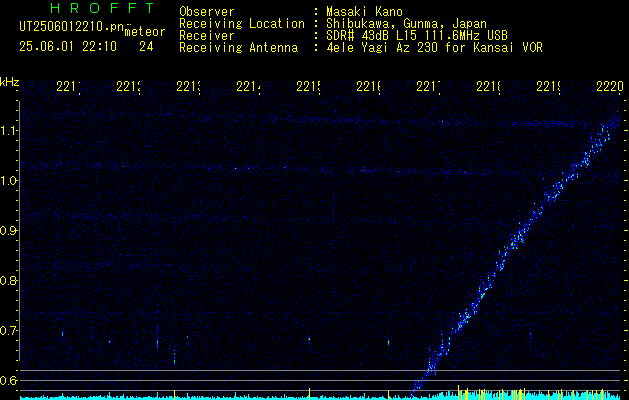Click the HROFFT title text

(103, 8)
